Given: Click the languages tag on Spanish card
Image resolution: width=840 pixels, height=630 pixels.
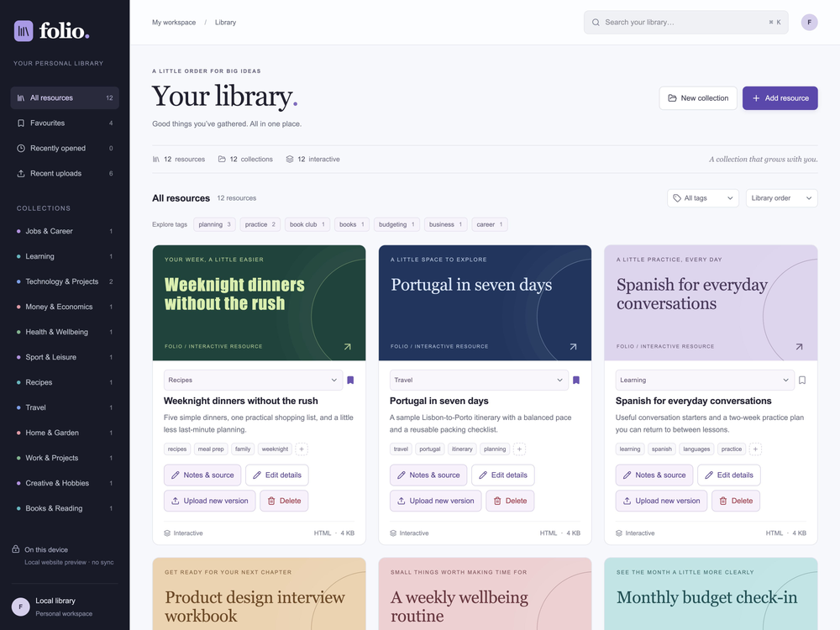Looking at the screenshot, I should click(x=696, y=449).
